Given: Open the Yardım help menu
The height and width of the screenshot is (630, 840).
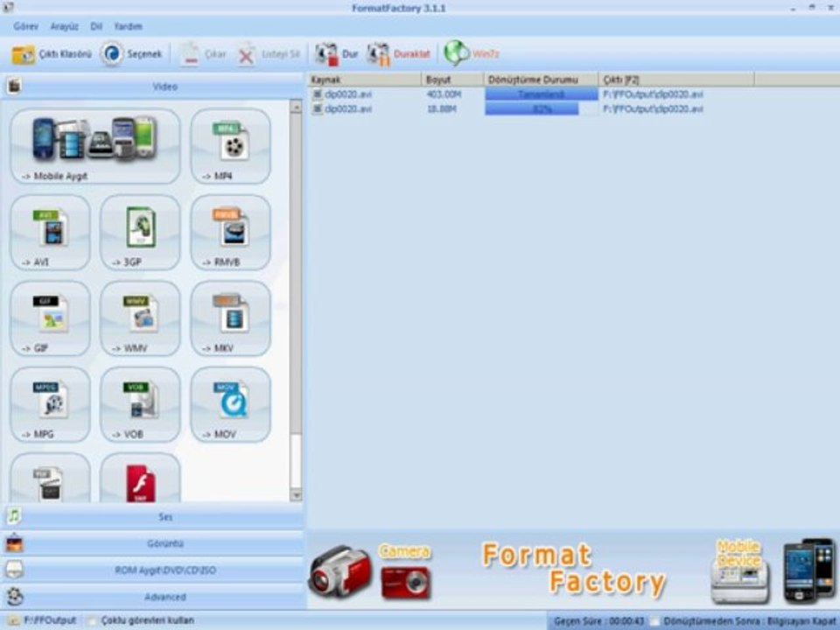Looking at the screenshot, I should (x=129, y=26).
